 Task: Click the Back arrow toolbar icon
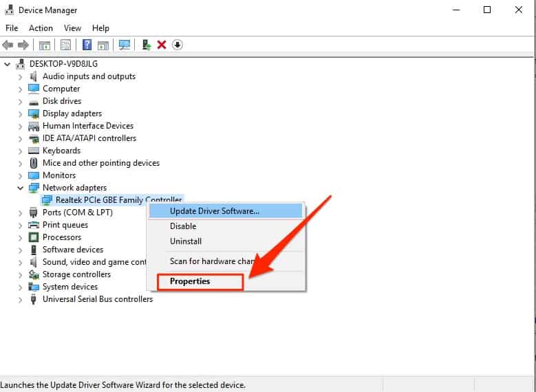tap(8, 45)
